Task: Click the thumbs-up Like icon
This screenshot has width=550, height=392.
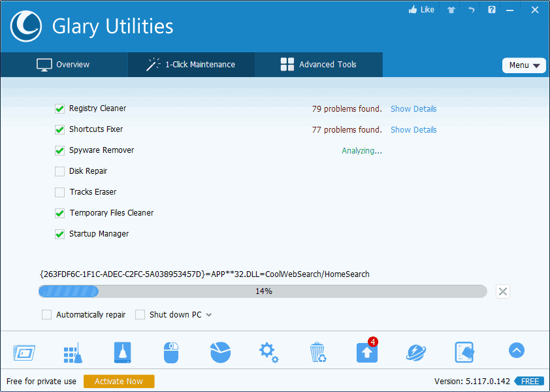Action: click(413, 10)
